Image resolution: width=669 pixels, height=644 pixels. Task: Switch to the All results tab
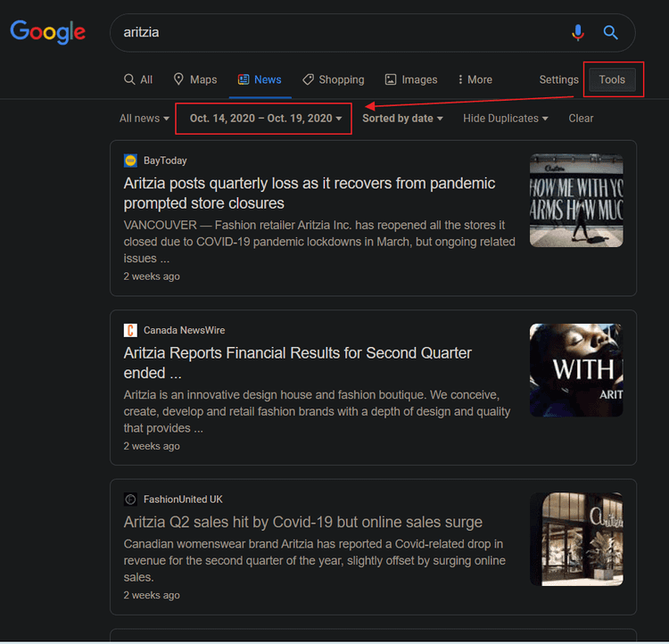[x=137, y=79]
